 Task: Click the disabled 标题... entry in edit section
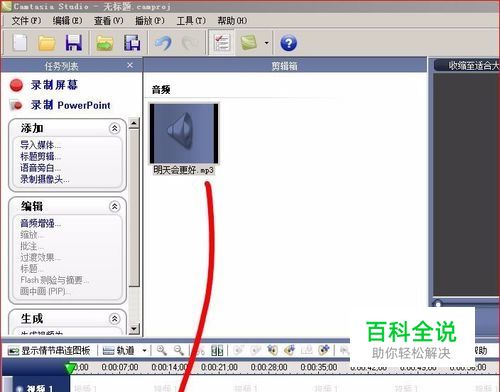tap(32, 269)
